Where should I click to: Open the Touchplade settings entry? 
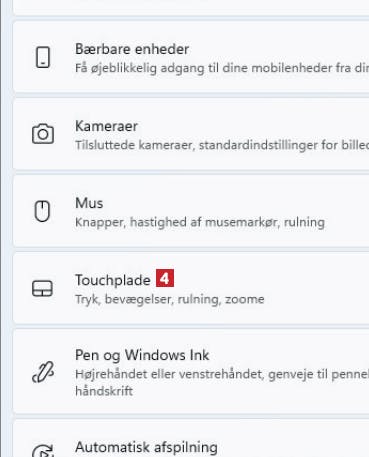coord(191,288)
